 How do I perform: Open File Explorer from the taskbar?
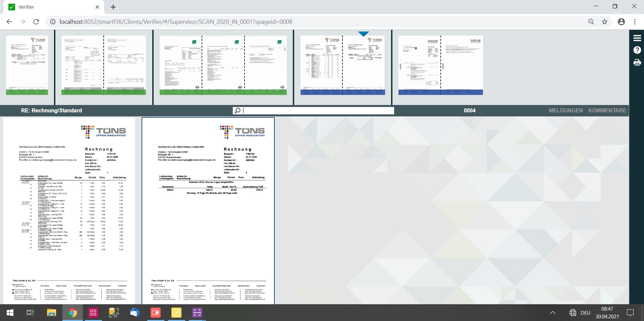[51, 313]
